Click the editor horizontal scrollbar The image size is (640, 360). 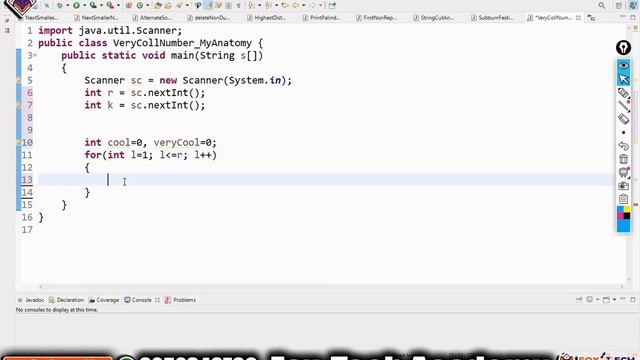331,287
